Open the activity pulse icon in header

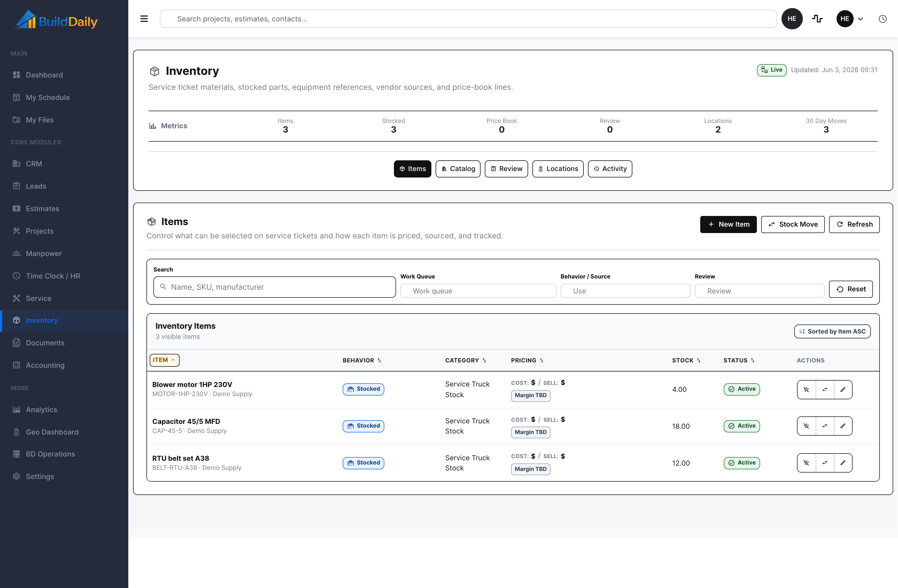pyautogui.click(x=817, y=19)
